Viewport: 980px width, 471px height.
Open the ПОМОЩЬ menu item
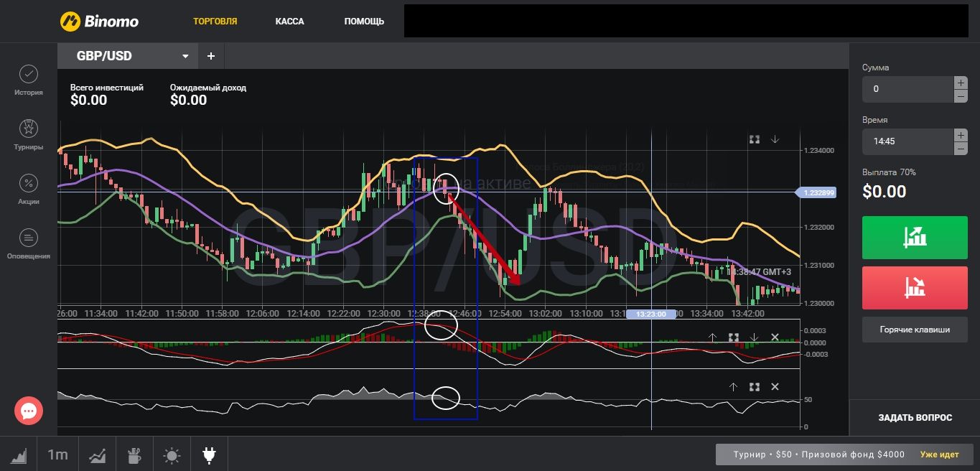point(364,22)
